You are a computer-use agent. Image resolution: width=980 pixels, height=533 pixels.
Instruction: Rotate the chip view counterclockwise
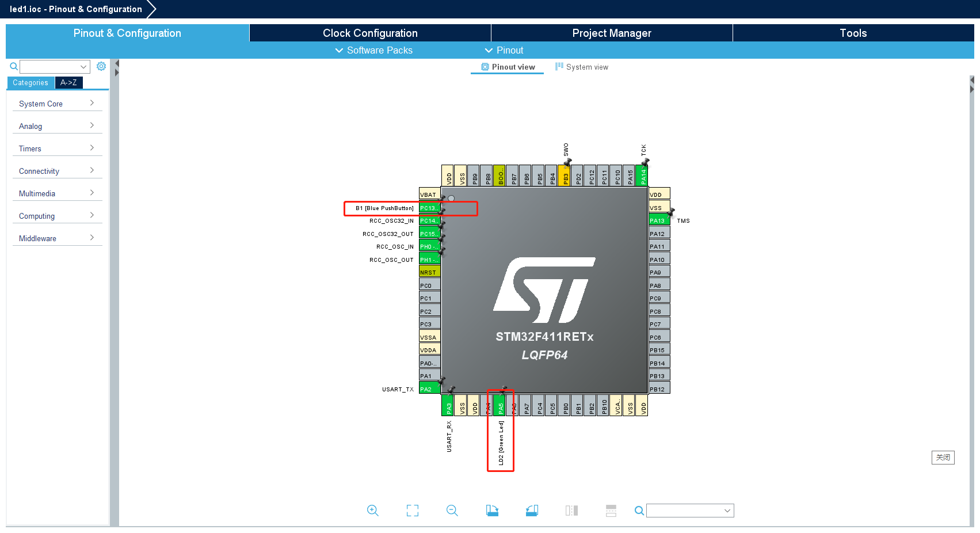[532, 511]
